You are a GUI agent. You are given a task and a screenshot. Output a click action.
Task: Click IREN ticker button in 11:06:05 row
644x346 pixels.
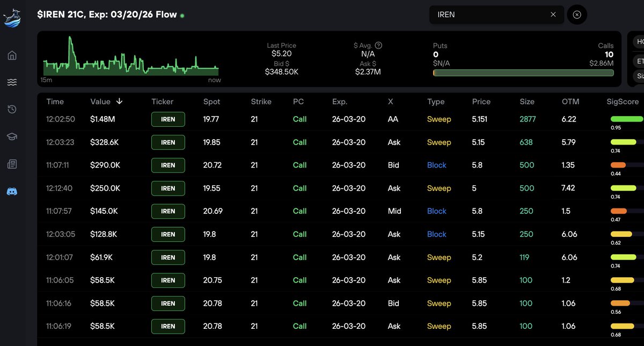(x=168, y=280)
